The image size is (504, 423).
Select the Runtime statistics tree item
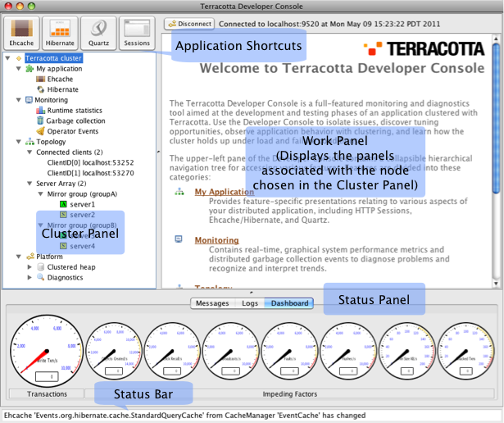point(75,110)
